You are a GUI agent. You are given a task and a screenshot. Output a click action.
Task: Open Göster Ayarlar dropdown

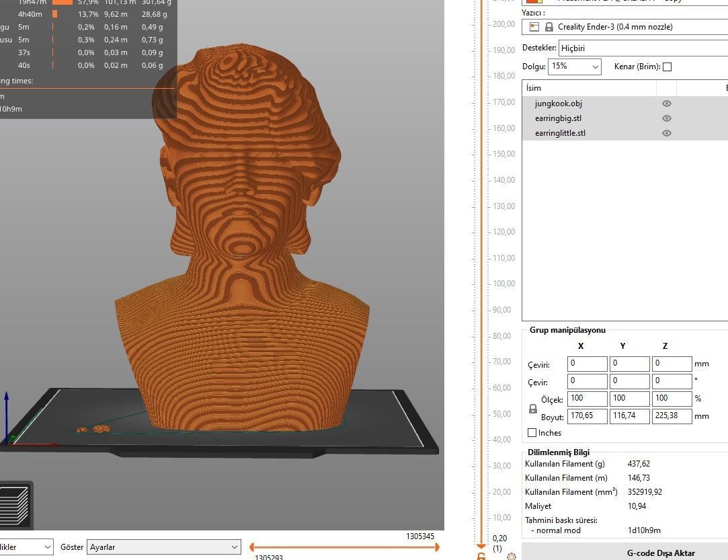pyautogui.click(x=164, y=547)
